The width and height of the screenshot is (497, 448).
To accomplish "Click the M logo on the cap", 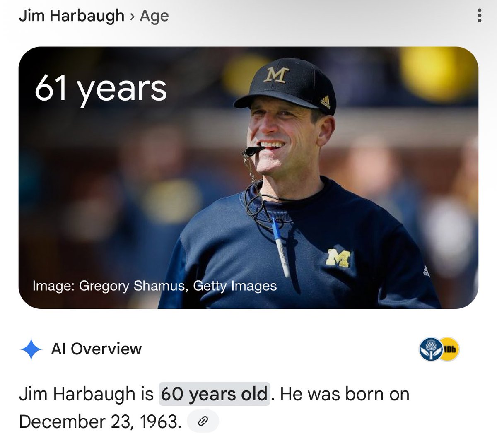I will point(276,75).
